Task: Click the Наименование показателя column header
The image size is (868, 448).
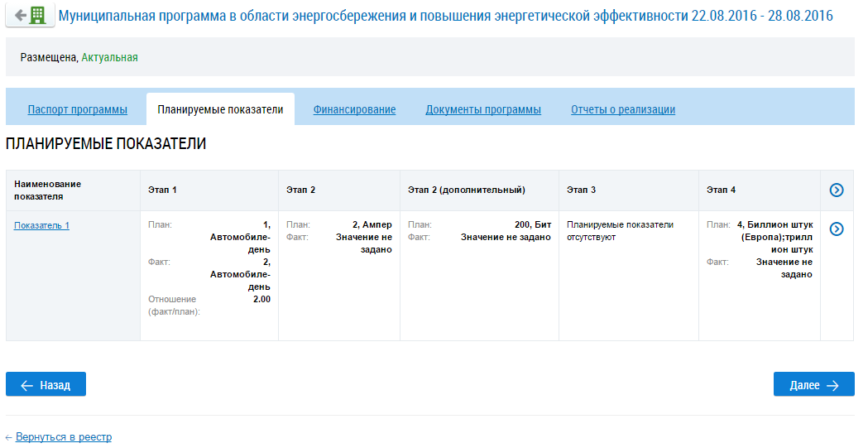Action: click(48, 190)
